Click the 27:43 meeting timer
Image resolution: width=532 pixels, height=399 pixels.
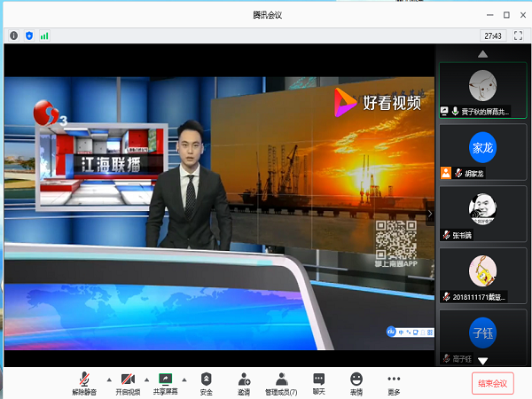point(492,35)
